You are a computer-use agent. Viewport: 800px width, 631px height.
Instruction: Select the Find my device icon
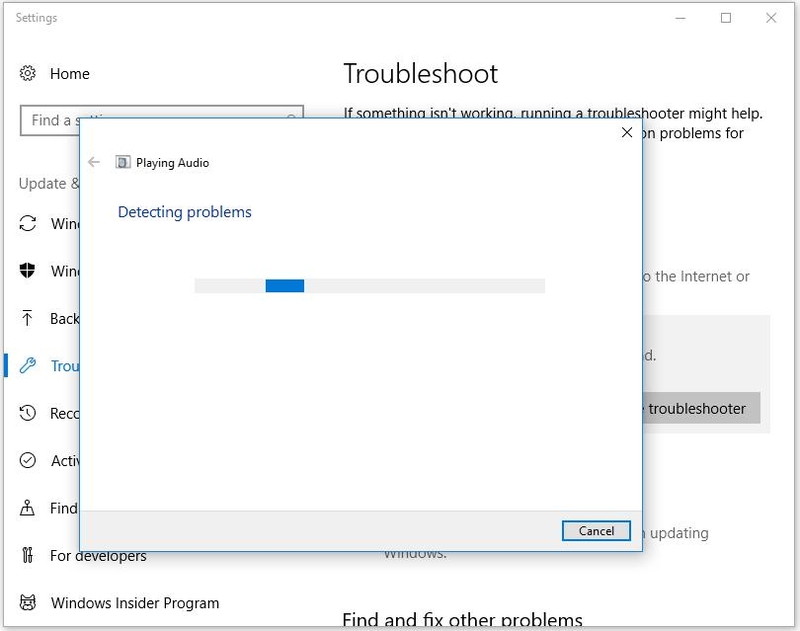coord(28,508)
